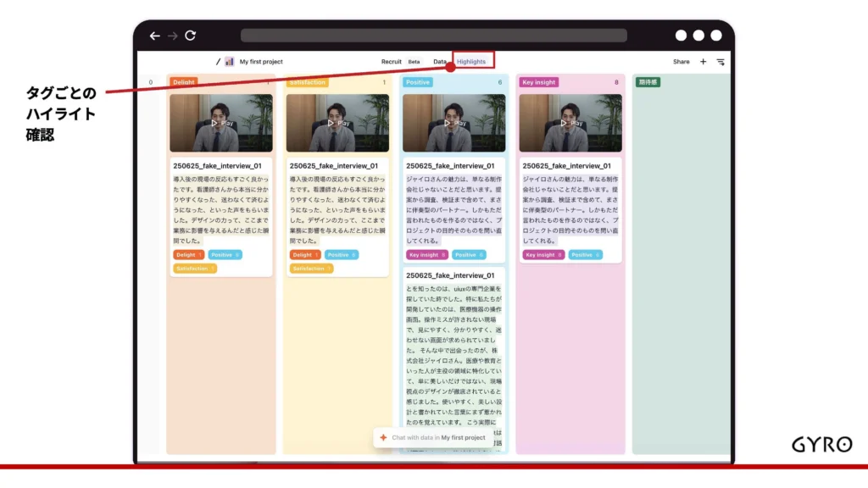This screenshot has width=868, height=488.
Task: Play the video in the Delight column
Action: click(220, 123)
